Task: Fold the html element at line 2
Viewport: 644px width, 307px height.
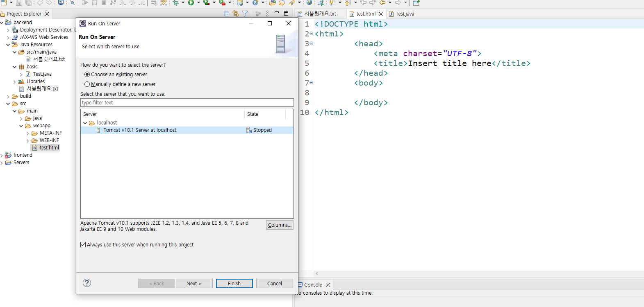Action: pyautogui.click(x=312, y=34)
